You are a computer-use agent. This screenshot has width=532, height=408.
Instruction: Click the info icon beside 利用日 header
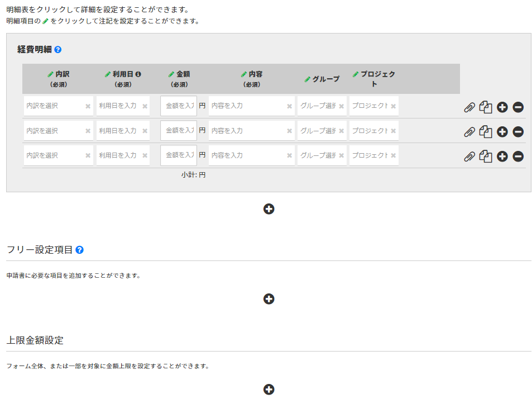point(138,74)
